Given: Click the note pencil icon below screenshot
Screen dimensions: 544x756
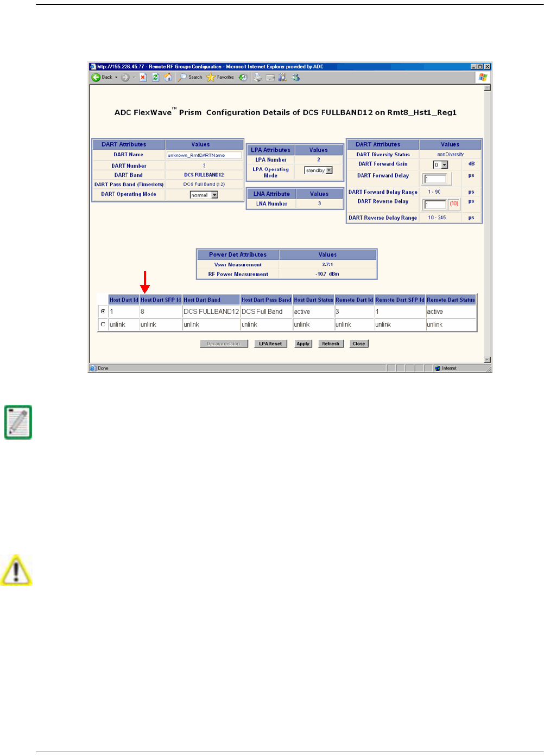Looking at the screenshot, I should (18, 422).
